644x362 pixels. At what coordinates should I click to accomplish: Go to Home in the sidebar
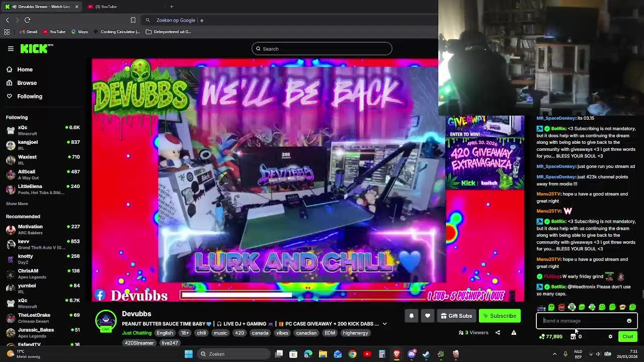(x=25, y=69)
